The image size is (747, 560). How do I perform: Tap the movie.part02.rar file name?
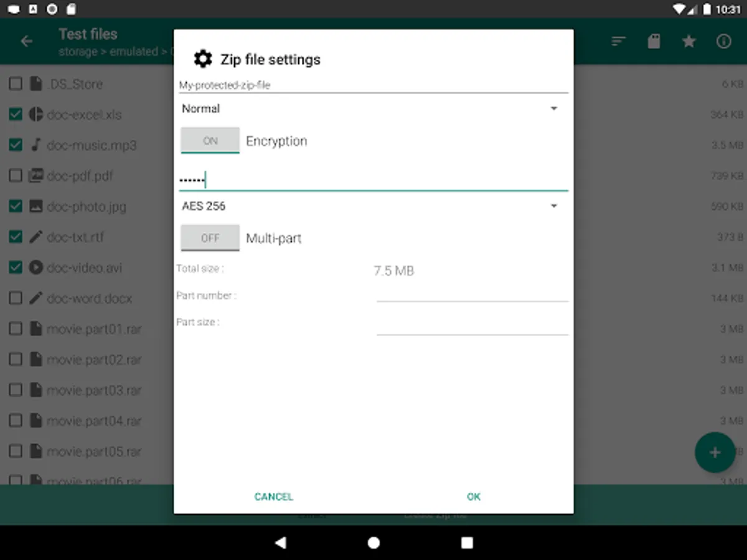95,360
